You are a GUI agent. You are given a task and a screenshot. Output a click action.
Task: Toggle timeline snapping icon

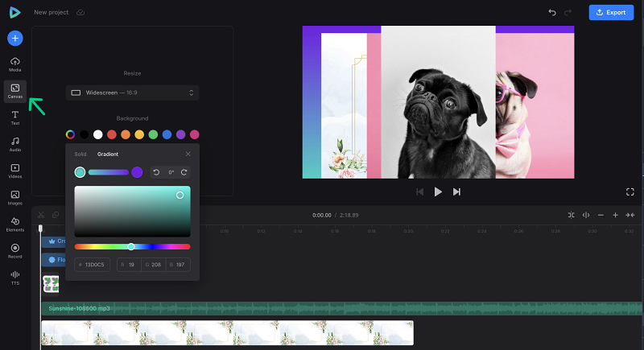click(x=572, y=215)
